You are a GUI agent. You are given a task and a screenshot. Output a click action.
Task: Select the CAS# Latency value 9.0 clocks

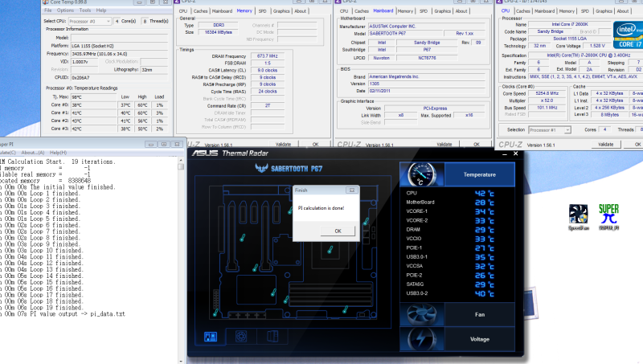click(268, 70)
